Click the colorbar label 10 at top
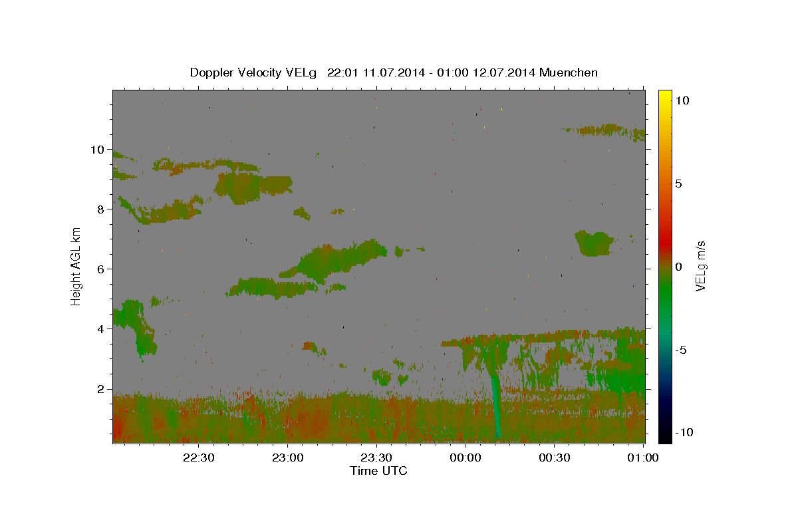This screenshot has width=798, height=532. pyautogui.click(x=682, y=100)
